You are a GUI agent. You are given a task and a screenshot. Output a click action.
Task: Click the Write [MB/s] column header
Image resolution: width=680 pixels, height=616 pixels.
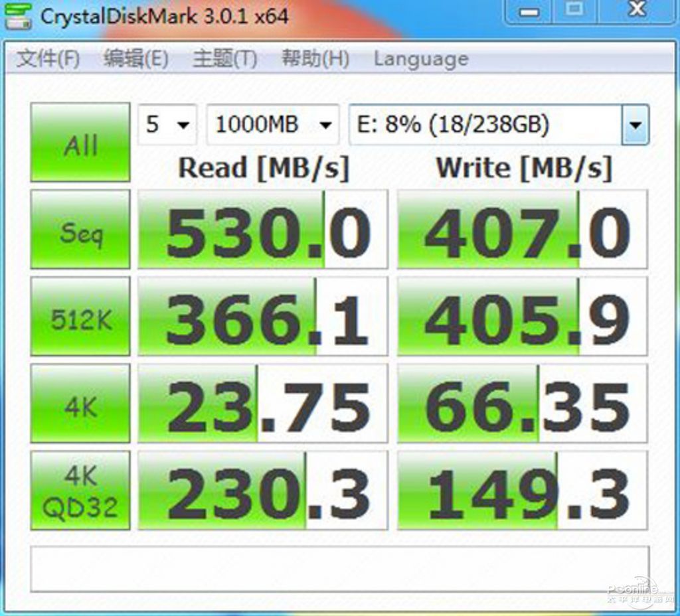coord(524,168)
